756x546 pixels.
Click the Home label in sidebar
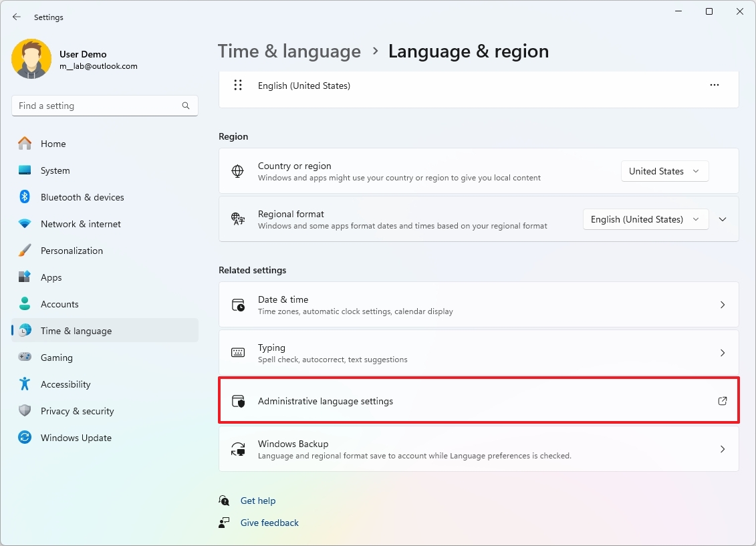[53, 144]
